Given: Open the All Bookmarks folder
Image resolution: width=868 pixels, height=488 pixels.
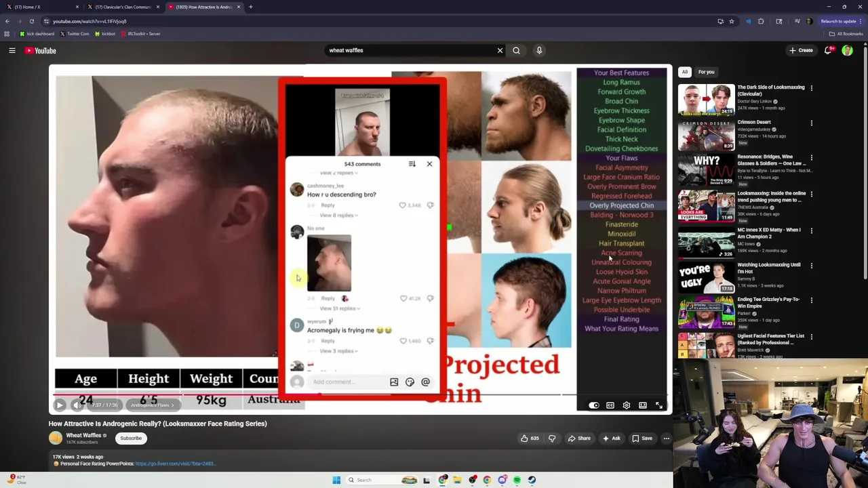Looking at the screenshot, I should click(x=846, y=34).
